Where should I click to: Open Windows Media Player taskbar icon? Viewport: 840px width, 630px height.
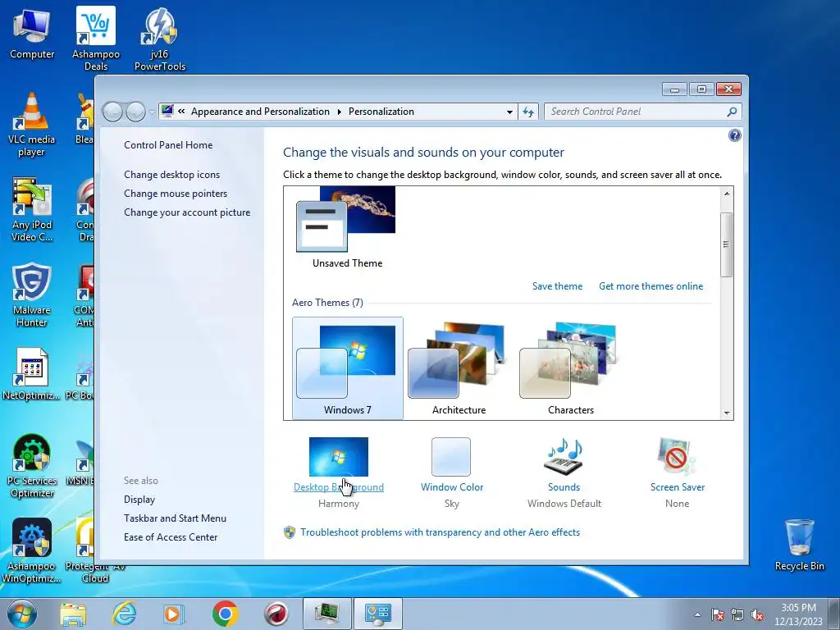coord(174,614)
